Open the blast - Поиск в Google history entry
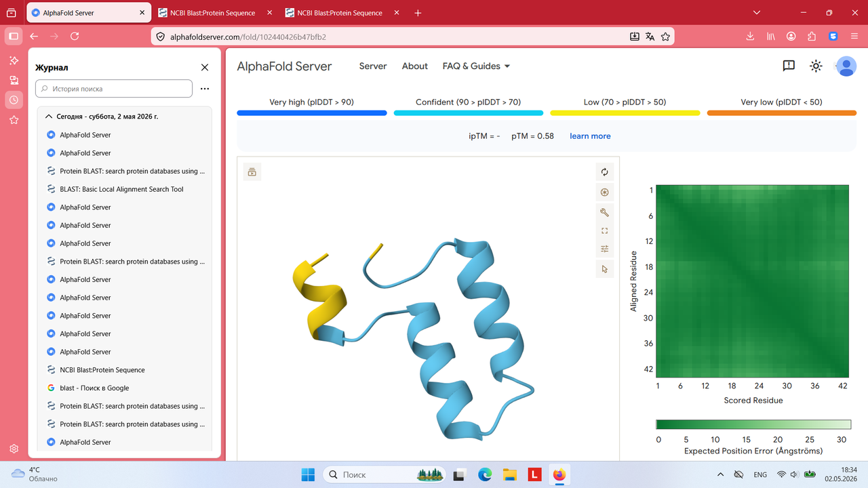Viewport: 868px width, 488px height. (94, 388)
